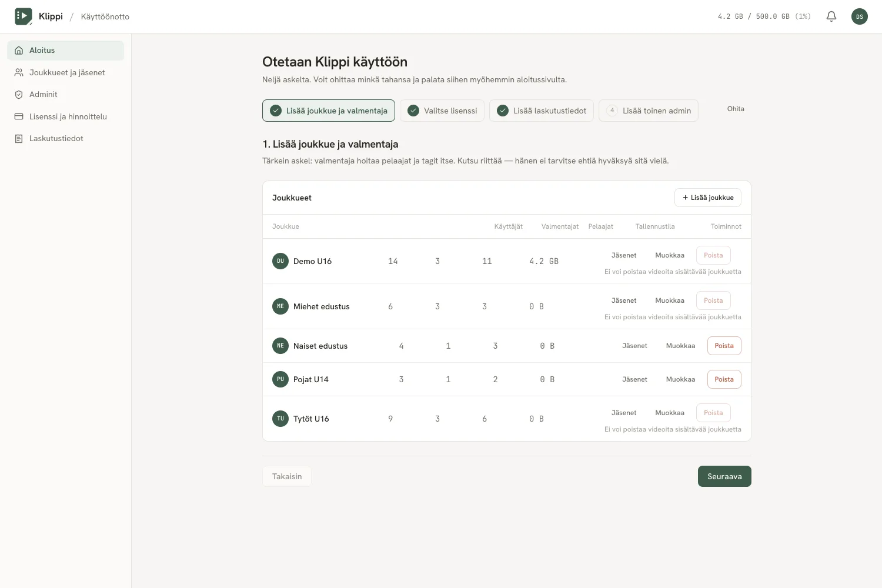
Task: Click the Käyttöönotto breadcrumb
Action: [x=105, y=16]
